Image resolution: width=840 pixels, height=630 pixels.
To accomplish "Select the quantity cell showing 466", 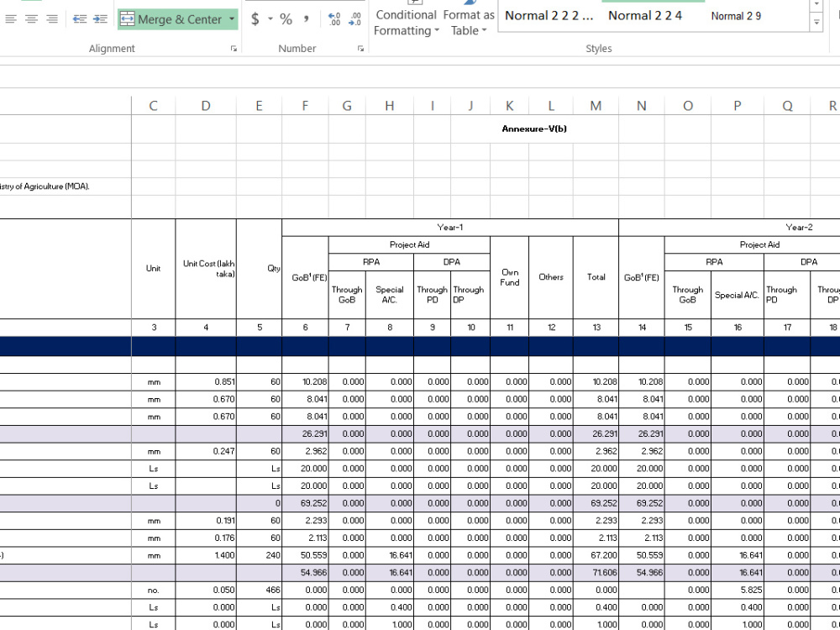I will coord(259,590).
